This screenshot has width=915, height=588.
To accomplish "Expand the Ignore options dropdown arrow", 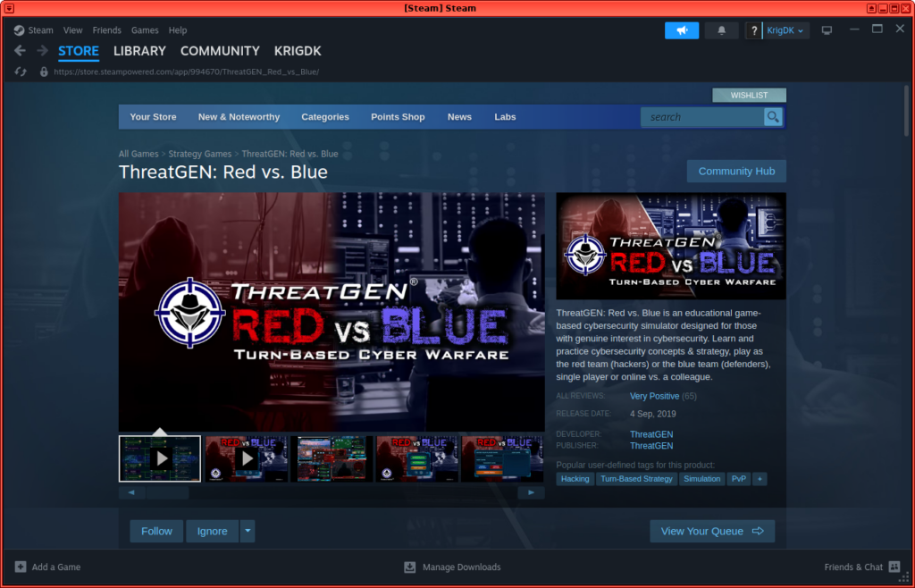I will pos(248,531).
